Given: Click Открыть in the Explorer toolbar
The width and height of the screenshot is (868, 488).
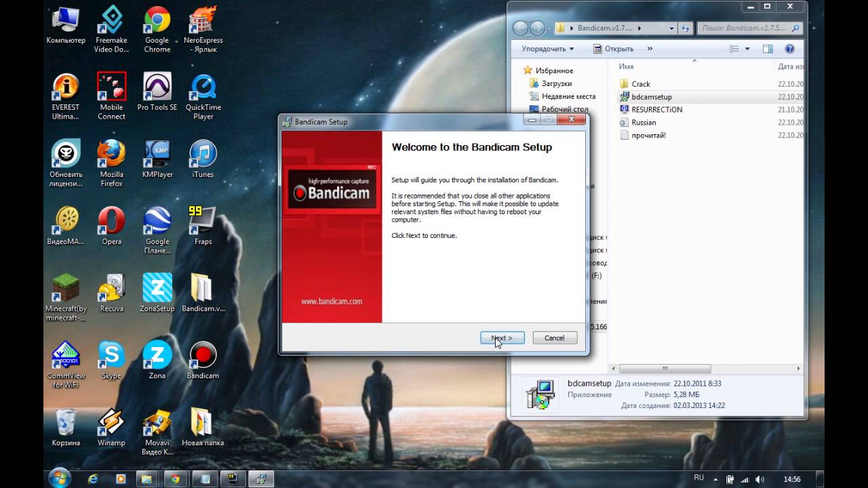Looking at the screenshot, I should point(613,49).
